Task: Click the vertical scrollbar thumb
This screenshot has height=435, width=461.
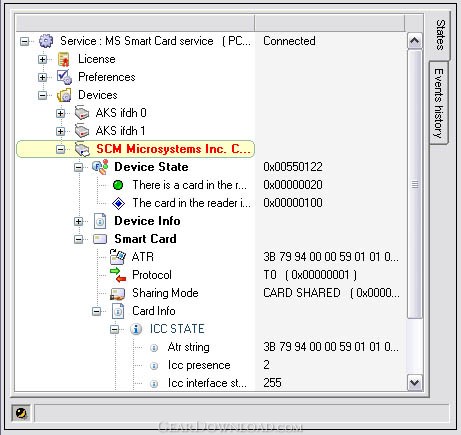Action: coord(415,184)
